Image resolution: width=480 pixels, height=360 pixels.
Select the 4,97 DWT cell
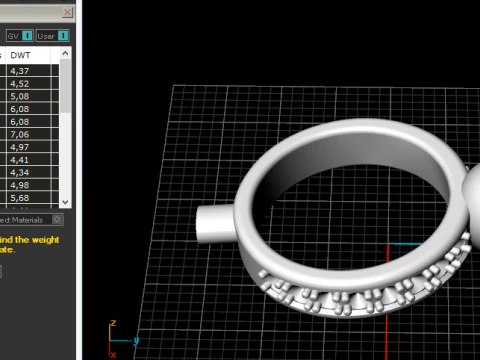(28, 147)
